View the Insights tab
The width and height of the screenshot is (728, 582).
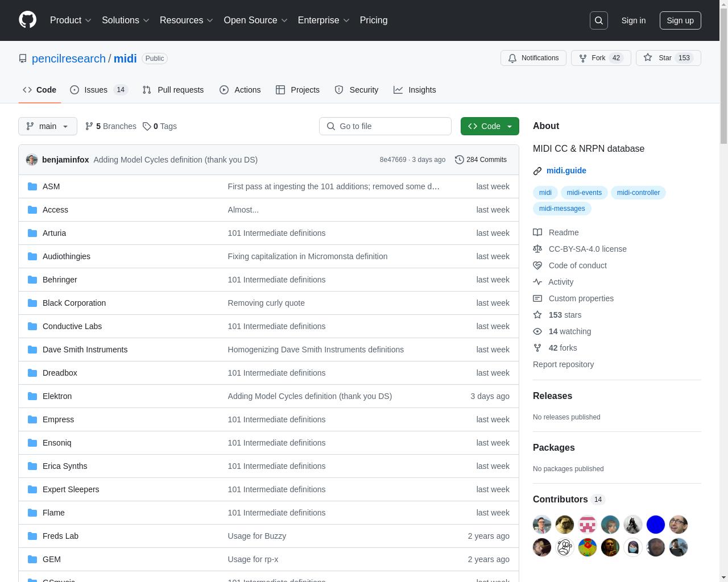point(415,90)
